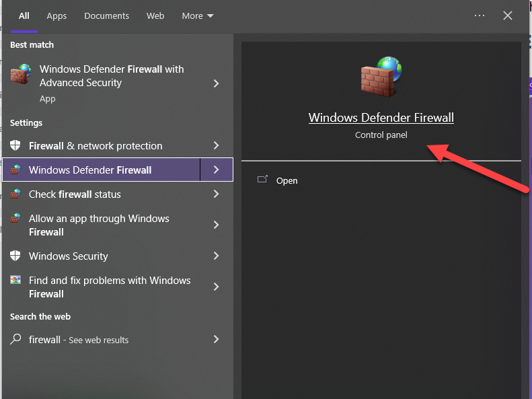Click the Windows Defender Firewall title link

381,118
